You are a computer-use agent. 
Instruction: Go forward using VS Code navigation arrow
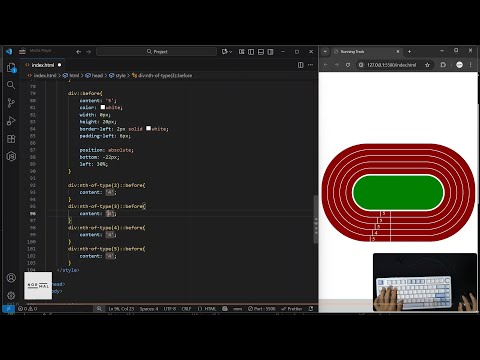point(89,52)
